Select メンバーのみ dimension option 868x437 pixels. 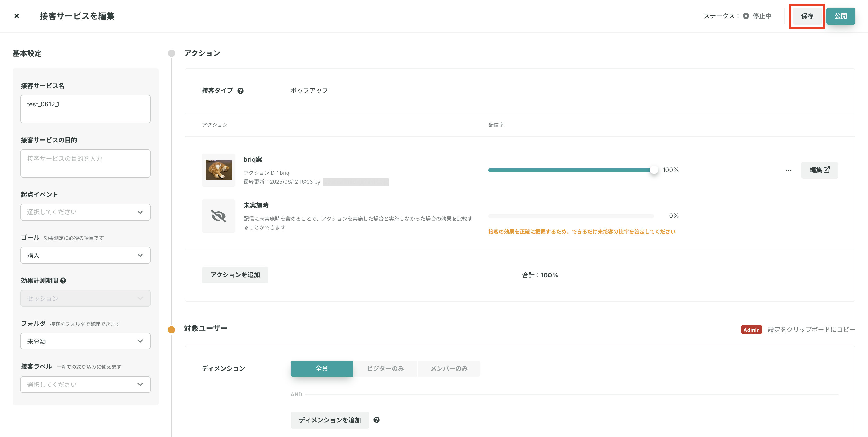tap(449, 368)
